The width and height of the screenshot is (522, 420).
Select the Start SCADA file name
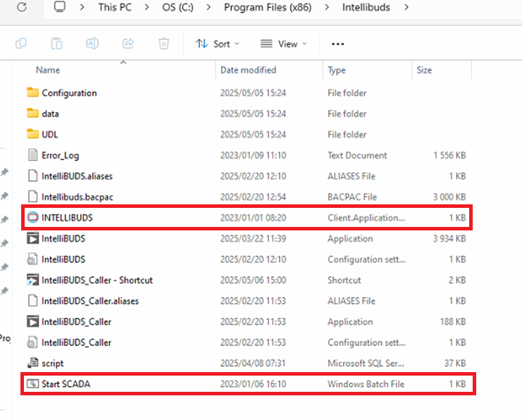pyautogui.click(x=66, y=384)
